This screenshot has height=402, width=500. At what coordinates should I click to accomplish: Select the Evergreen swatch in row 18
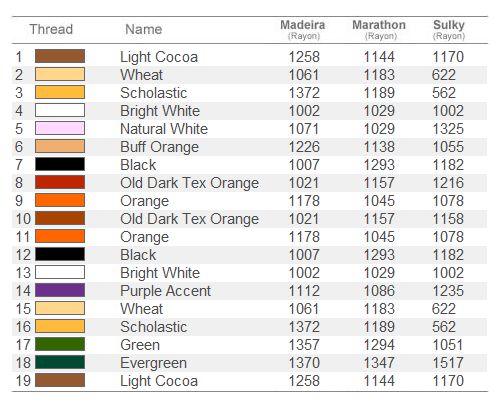point(60,362)
